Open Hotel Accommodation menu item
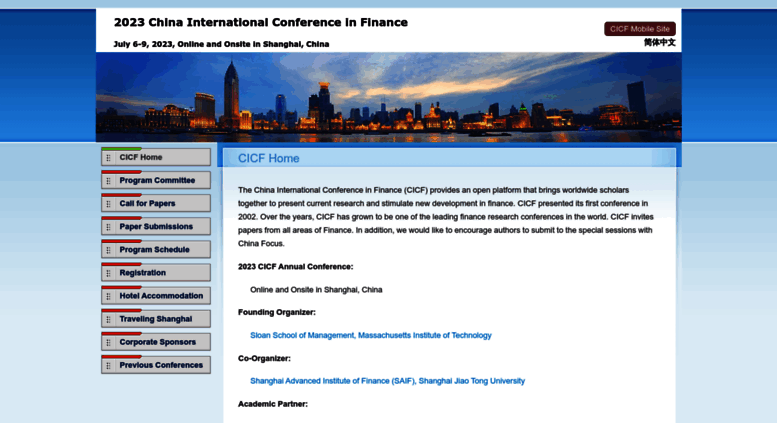The width and height of the screenshot is (777, 423). tap(156, 296)
